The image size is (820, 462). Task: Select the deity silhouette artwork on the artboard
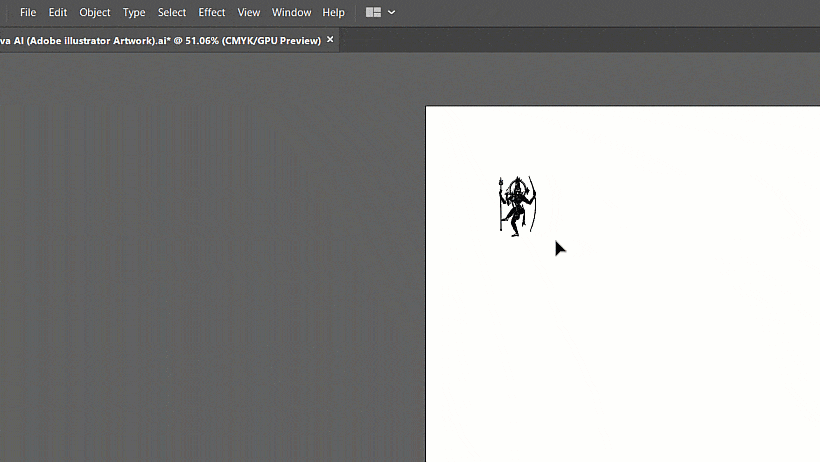pyautogui.click(x=517, y=206)
